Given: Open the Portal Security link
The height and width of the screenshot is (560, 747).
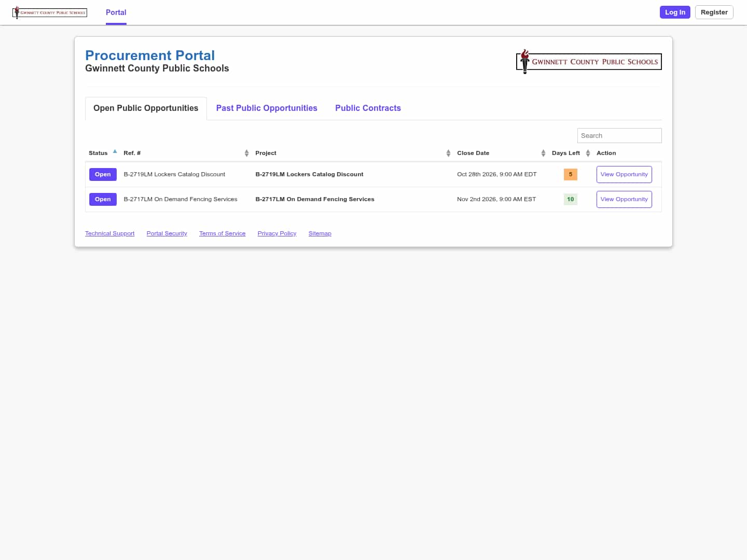Looking at the screenshot, I should click(x=167, y=234).
